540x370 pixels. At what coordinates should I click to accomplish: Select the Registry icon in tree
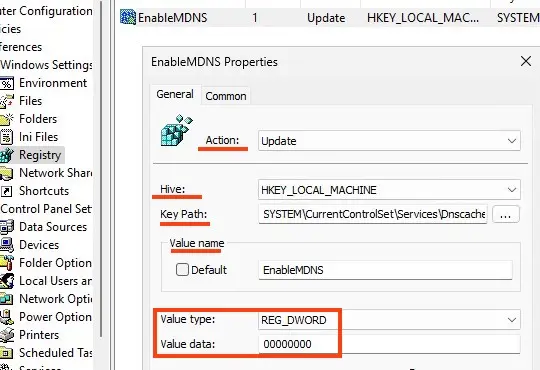pyautogui.click(x=7, y=155)
